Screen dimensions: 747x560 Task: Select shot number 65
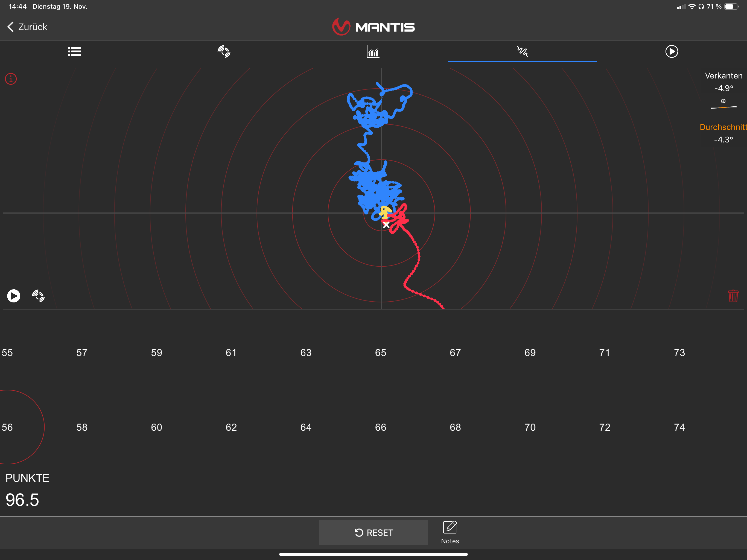[381, 353]
